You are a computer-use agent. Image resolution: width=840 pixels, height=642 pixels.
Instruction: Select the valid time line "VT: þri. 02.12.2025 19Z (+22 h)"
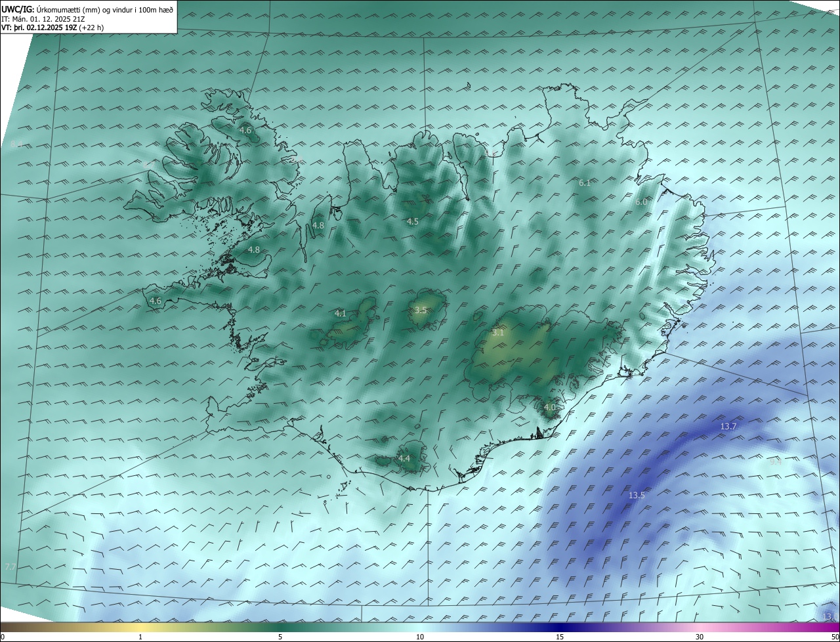point(52,28)
